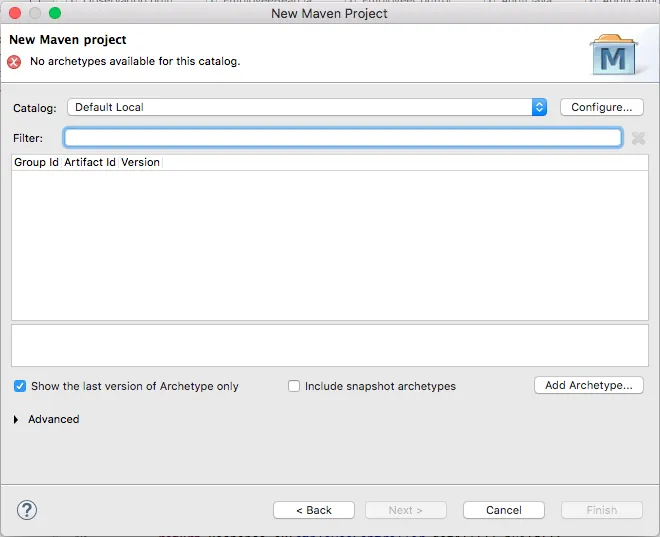660x537 pixels.
Task: Click the green zoom window button
Action: [x=55, y=13]
